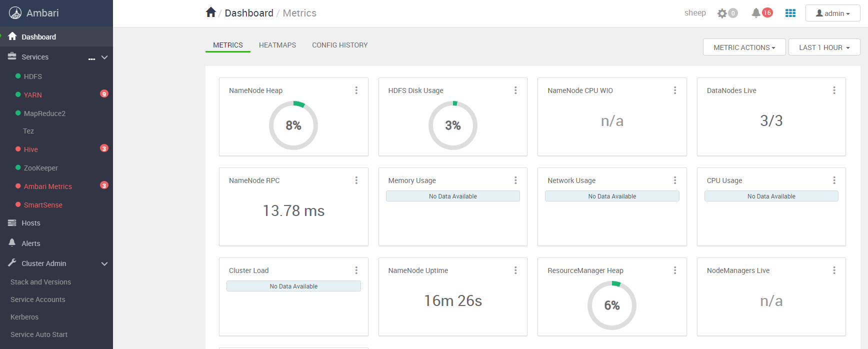Click the Hive alert badge 3
The height and width of the screenshot is (349, 868).
tap(104, 148)
